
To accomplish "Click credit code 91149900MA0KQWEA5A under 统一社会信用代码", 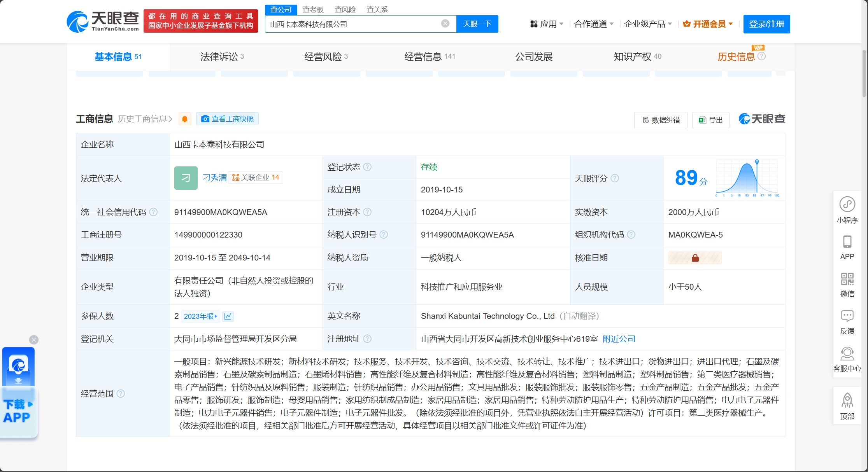I will [x=221, y=212].
